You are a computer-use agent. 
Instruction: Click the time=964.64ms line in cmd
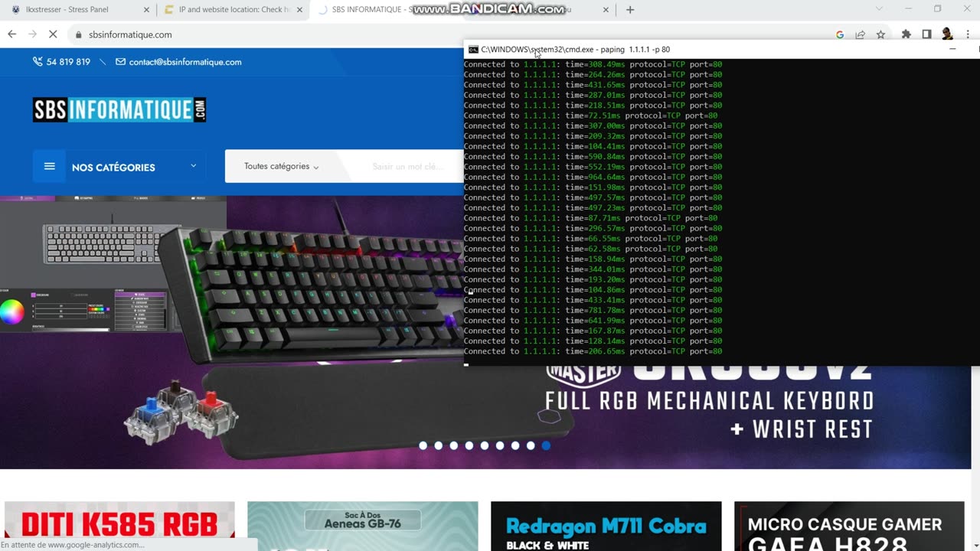point(593,177)
